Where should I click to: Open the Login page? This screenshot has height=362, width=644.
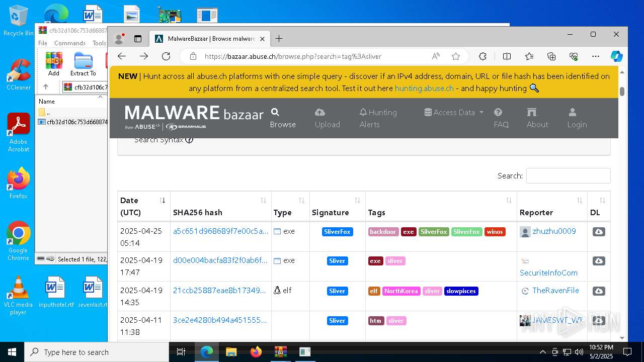[577, 118]
